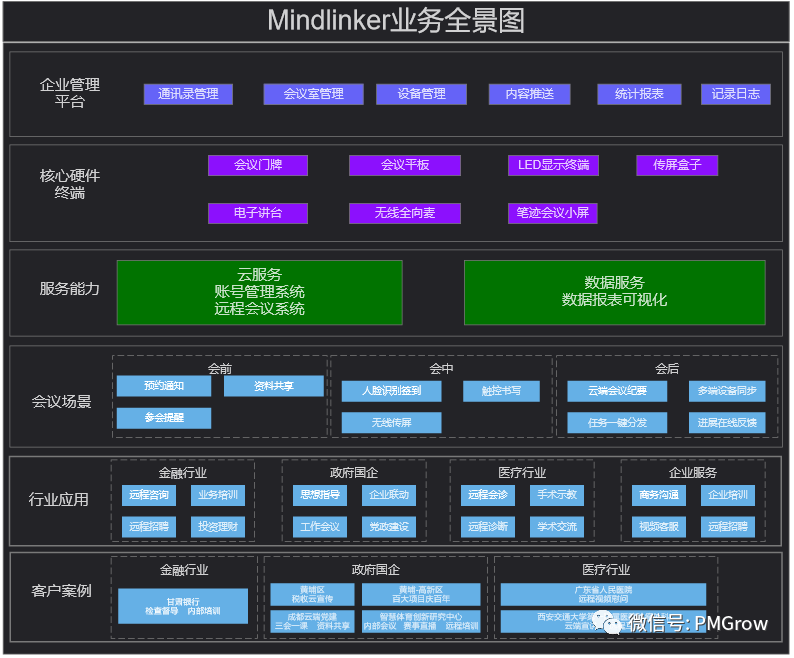Click the 云端会议纪要 box
This screenshot has height=658, width=794.
pyautogui.click(x=617, y=391)
